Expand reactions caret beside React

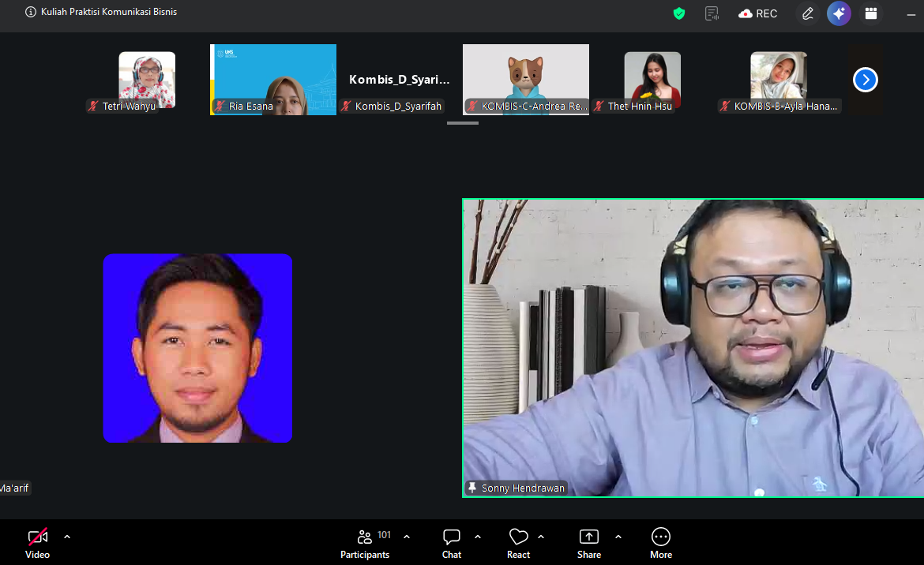click(x=541, y=537)
